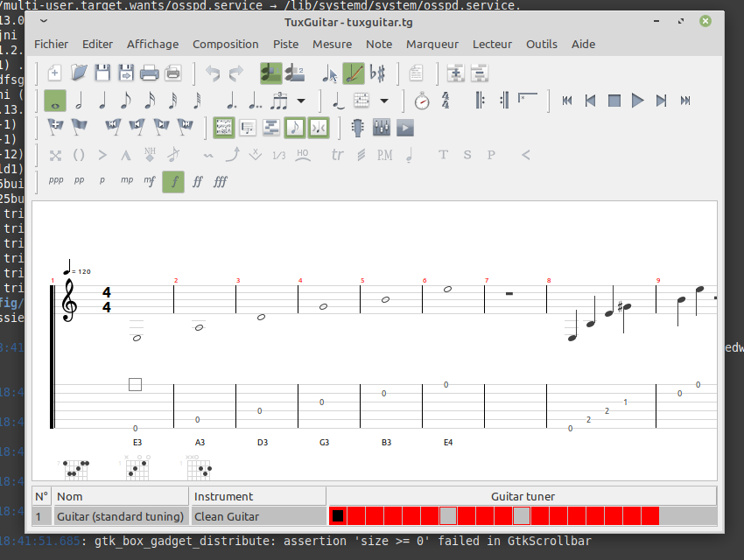The image size is (744, 560).
Task: Open time signature settings
Action: (x=446, y=101)
